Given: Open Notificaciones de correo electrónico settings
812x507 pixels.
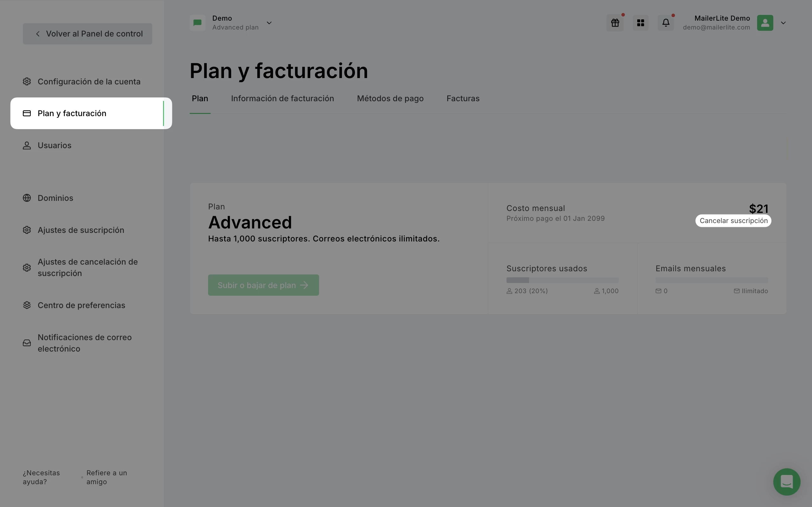Looking at the screenshot, I should 84,343.
